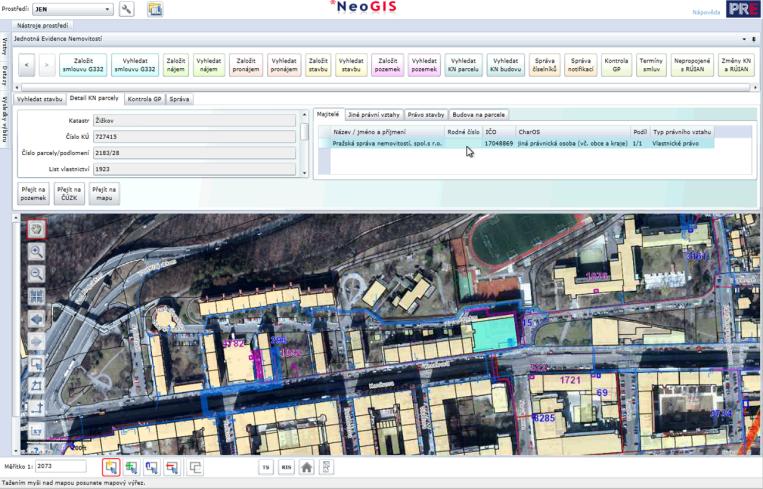Click the parcel detail form vertical scrollbar
Image resolution: width=763 pixels, height=489 pixels.
click(x=305, y=144)
